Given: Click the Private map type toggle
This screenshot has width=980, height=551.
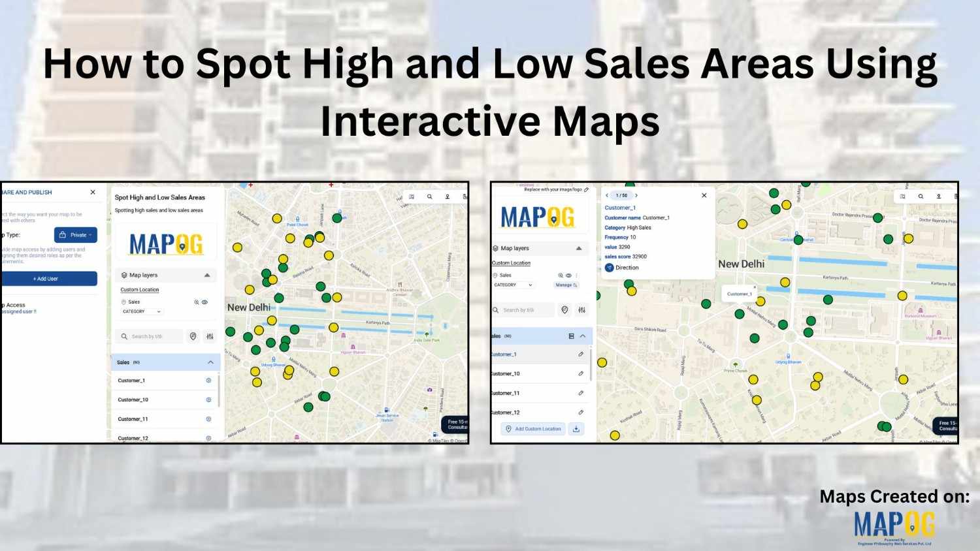Looking at the screenshot, I should pos(75,234).
